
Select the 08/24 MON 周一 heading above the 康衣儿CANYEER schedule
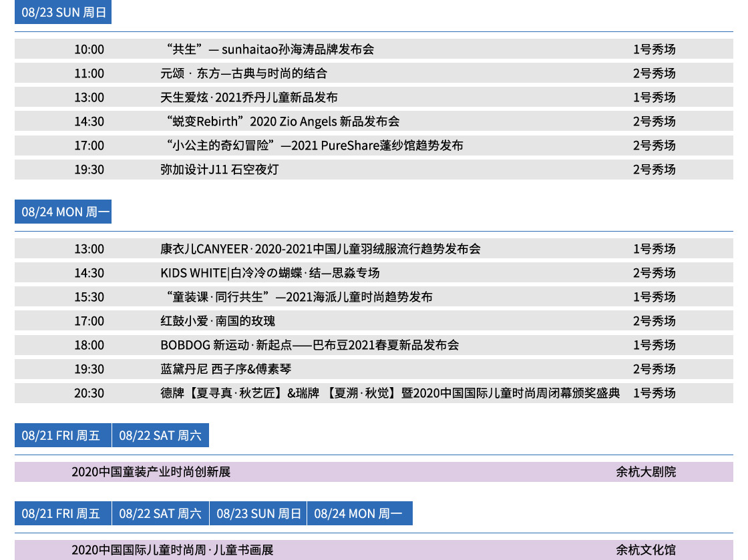point(63,212)
